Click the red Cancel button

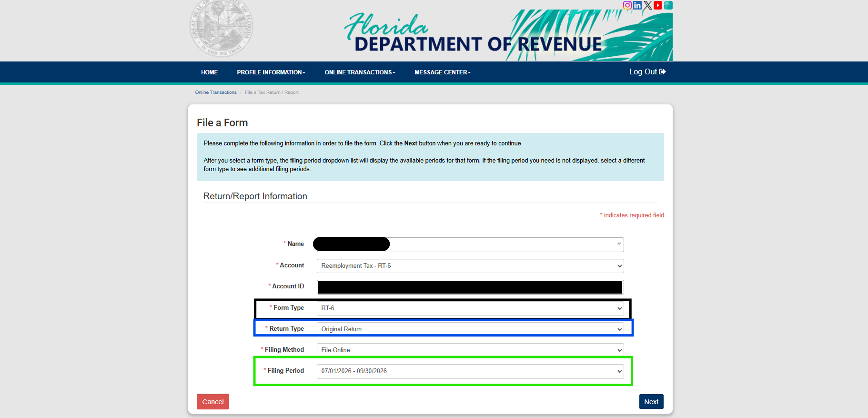213,402
